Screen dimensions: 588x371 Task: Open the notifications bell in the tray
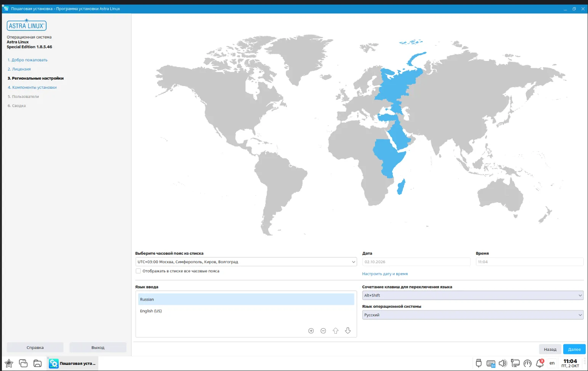point(540,363)
